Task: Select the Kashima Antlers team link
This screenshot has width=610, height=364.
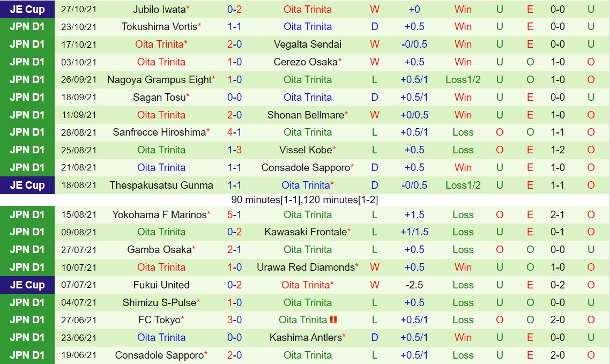Action: click(306, 338)
